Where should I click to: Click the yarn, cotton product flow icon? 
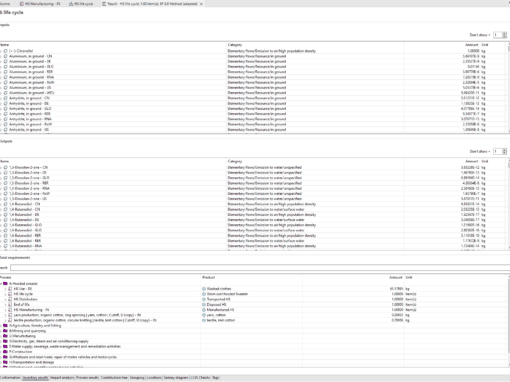coord(204,315)
